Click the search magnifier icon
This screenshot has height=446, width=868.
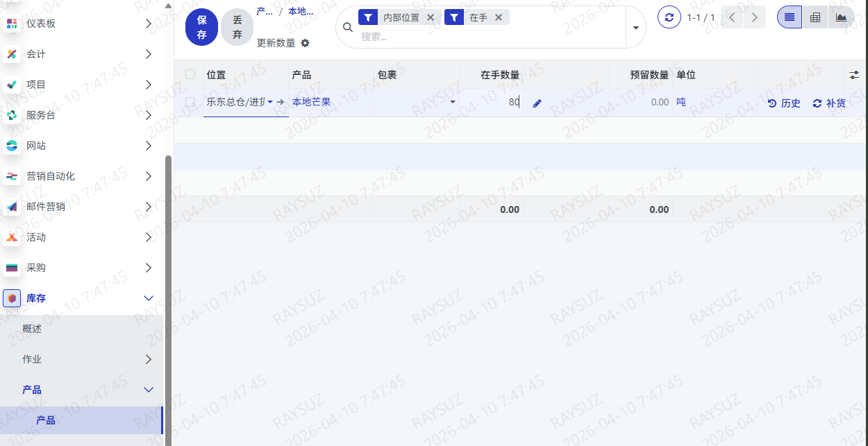(x=349, y=27)
